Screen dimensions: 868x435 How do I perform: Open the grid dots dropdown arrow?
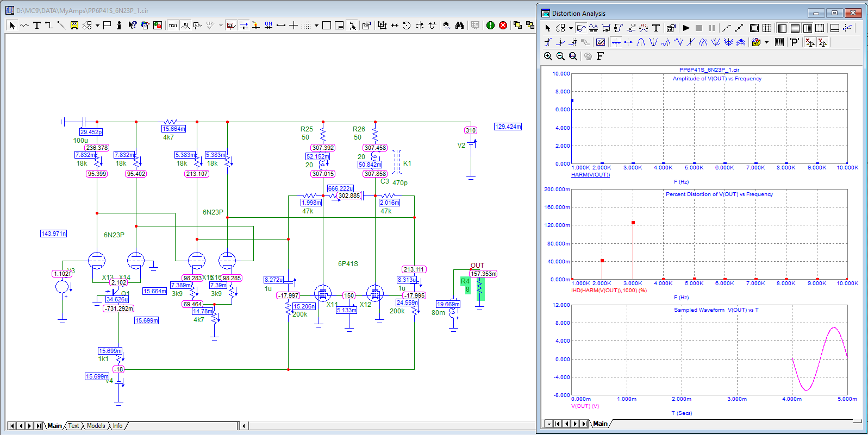[316, 26]
